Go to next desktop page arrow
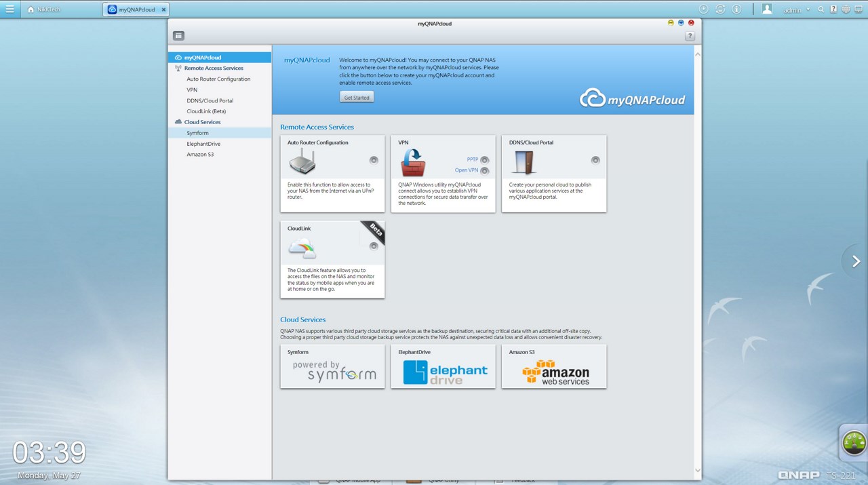Screen dimensions: 868x485 click(x=856, y=261)
